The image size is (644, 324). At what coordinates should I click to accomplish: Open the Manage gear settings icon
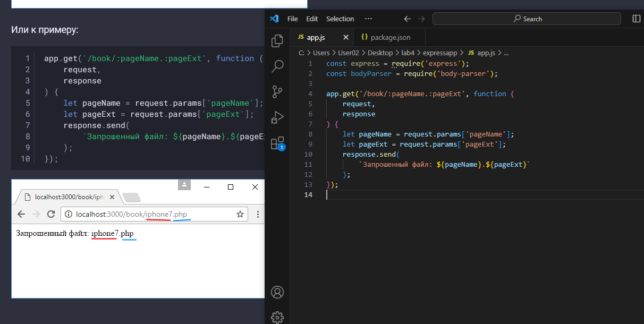(x=277, y=317)
